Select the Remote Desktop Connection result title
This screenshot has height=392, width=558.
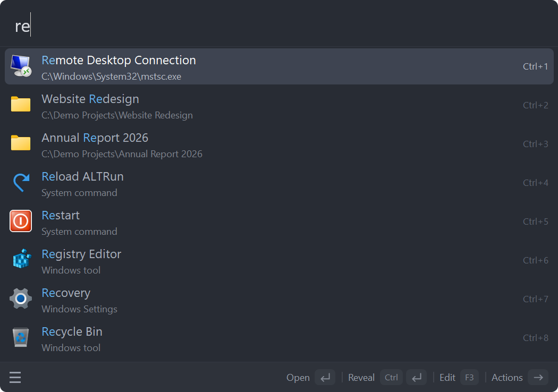(119, 60)
